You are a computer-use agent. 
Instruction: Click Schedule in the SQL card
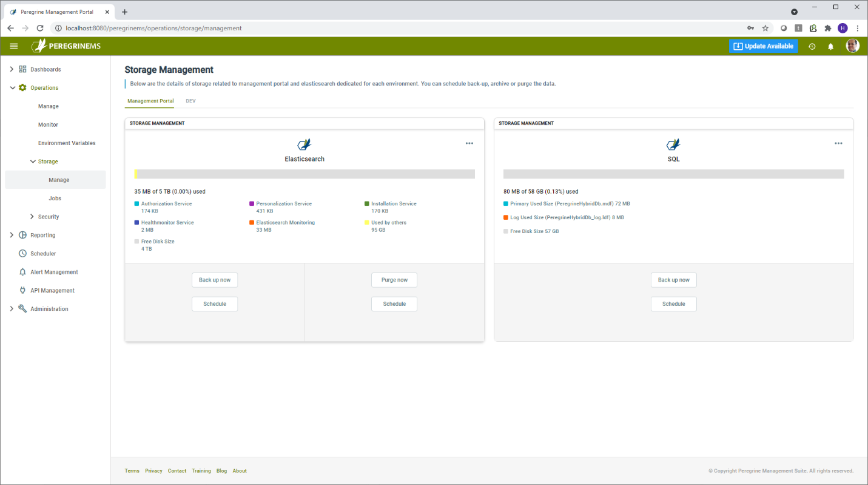click(x=674, y=304)
